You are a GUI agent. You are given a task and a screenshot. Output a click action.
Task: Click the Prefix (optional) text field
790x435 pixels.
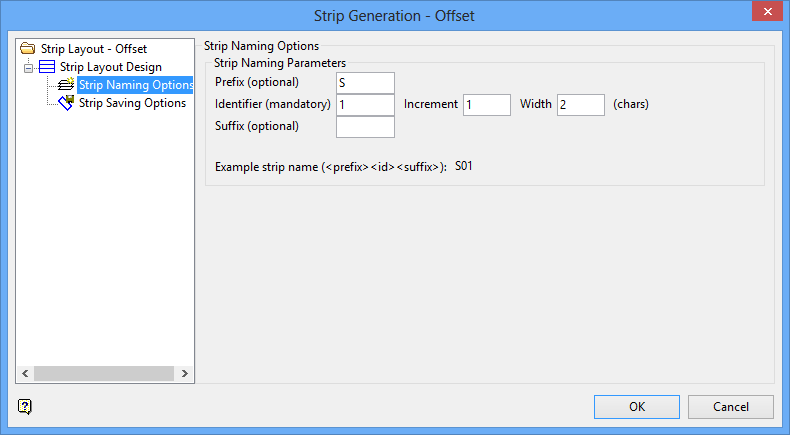click(x=365, y=82)
